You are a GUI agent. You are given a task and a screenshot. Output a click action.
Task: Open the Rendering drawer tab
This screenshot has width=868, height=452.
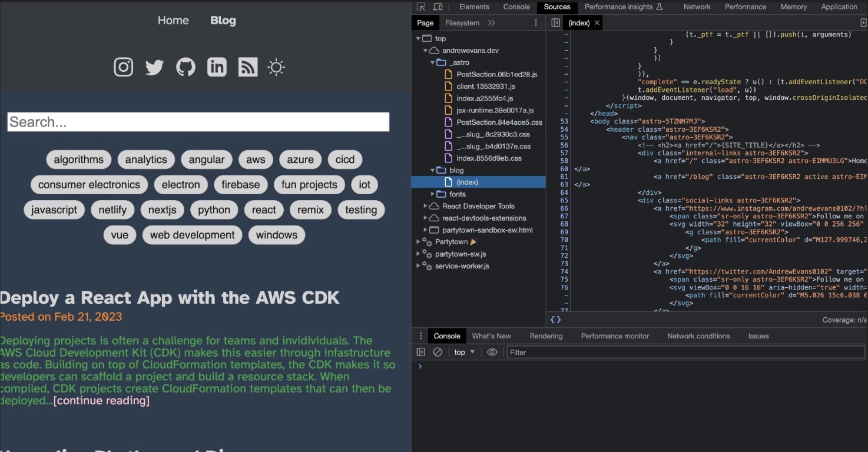(x=545, y=336)
